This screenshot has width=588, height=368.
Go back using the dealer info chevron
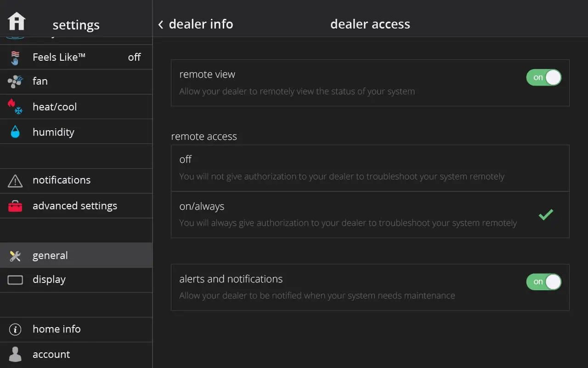pos(161,24)
